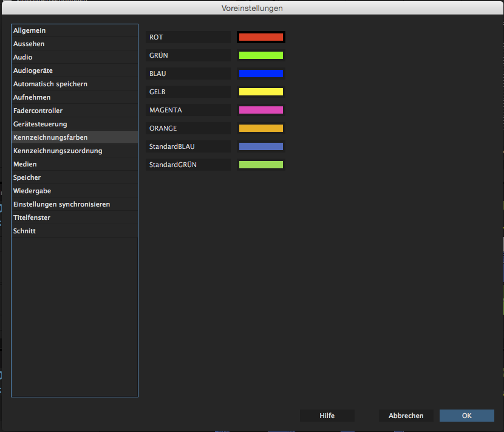
Task: Click the StandardGRÜN name field
Action: 188,165
